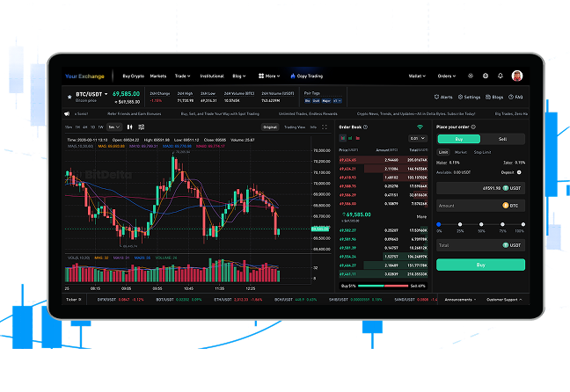Screen dimensions: 570x392
Task: Favorite BTC/USDT with the star icon
Action: (69, 93)
